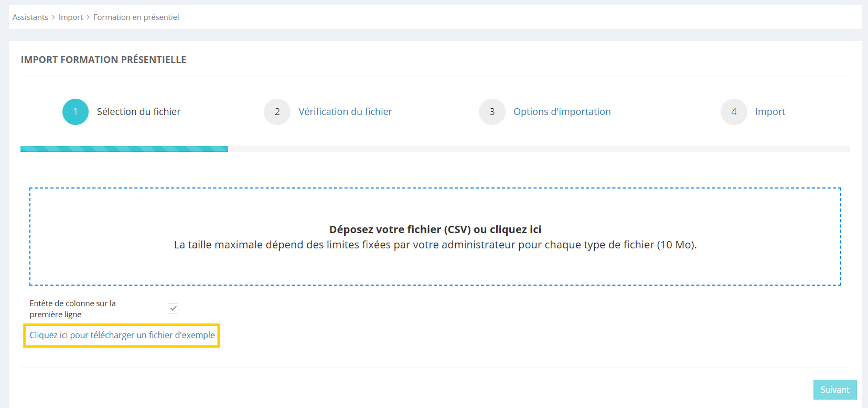Click the 'IMPORT FORMATION PRÉSENTIELLE' heading

103,60
